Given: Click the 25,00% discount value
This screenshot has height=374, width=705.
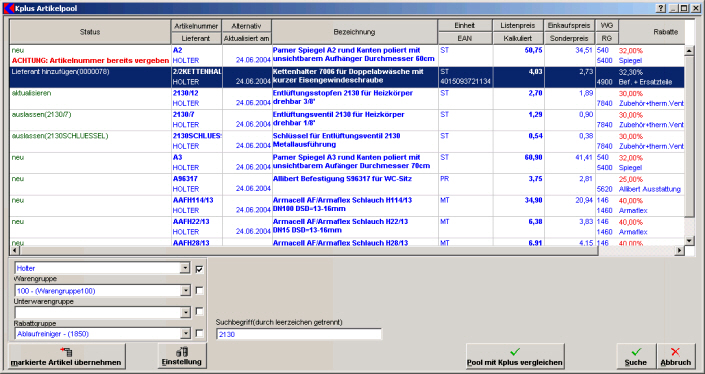Looking at the screenshot, I should pyautogui.click(x=631, y=179).
